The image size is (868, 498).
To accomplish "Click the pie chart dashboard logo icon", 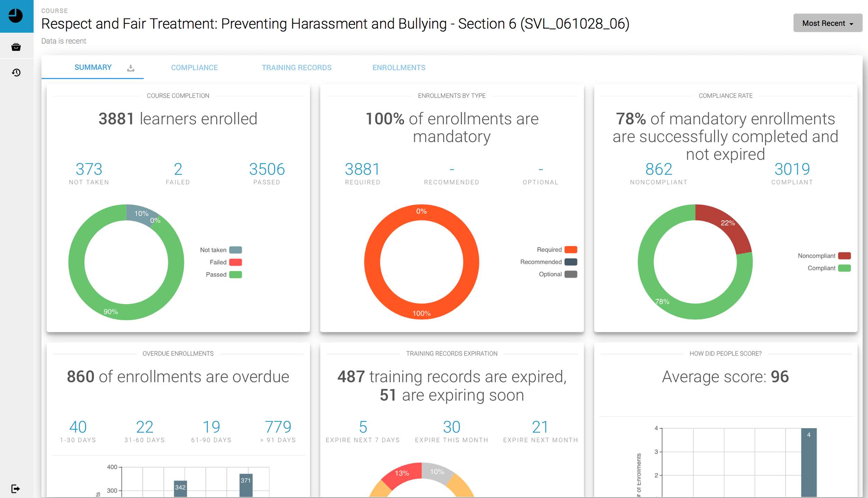I will 16,16.
